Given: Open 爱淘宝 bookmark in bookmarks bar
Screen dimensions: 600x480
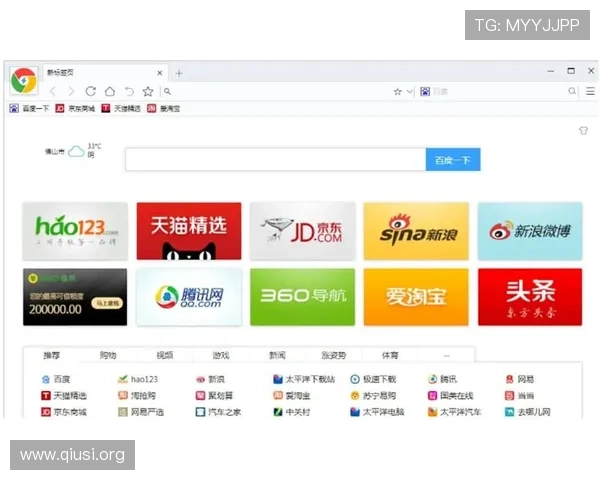Looking at the screenshot, I should click(x=164, y=109).
